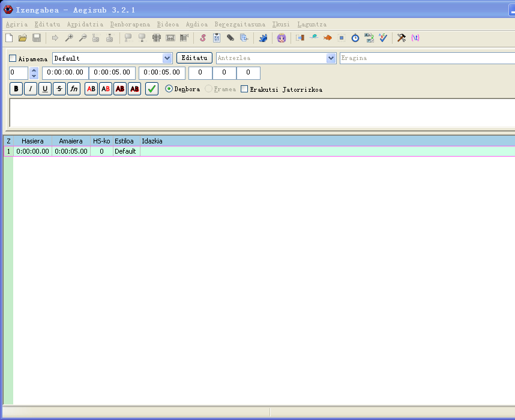Run the Spell Checker checkmark icon

tap(382, 38)
